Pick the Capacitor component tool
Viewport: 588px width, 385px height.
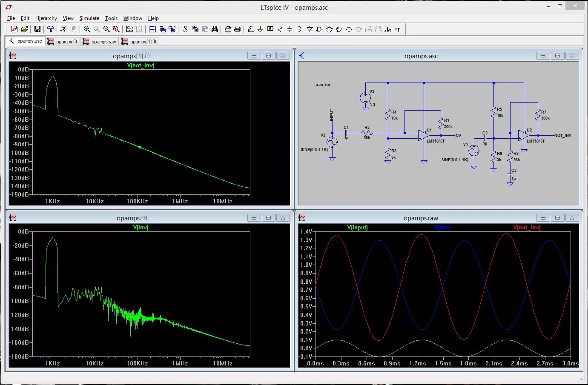(290, 29)
